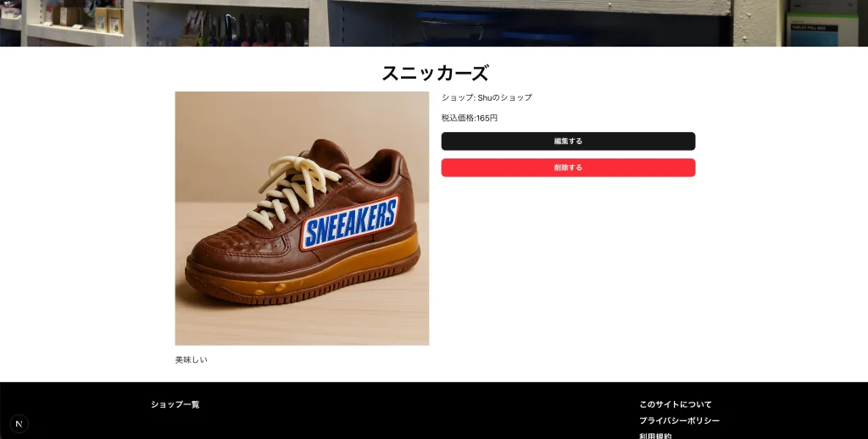
Task: Click the chocolate sneaker product image
Action: coord(302,219)
